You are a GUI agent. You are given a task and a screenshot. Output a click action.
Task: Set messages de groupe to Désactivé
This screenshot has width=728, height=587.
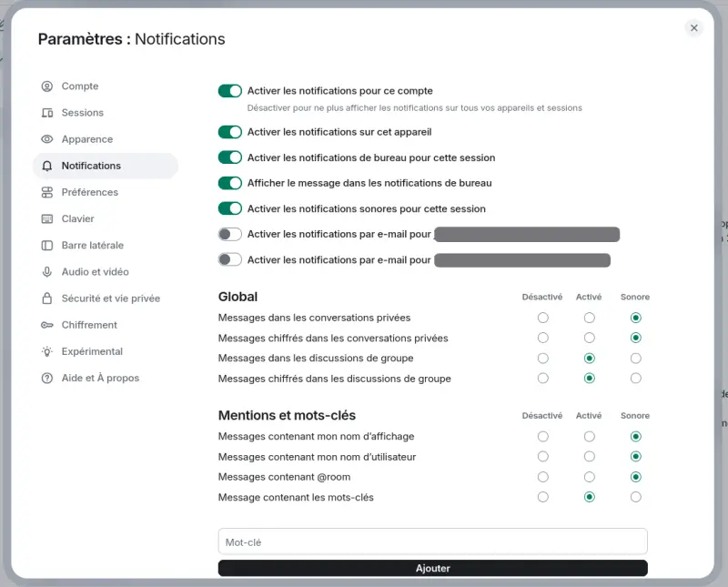[x=543, y=358]
